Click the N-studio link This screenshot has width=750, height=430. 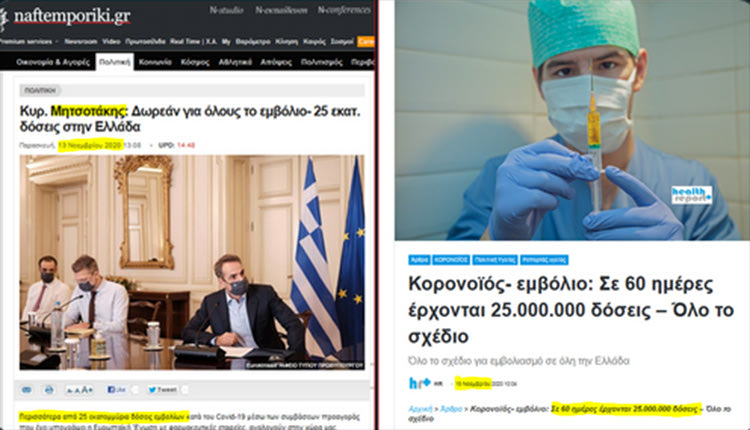(x=226, y=10)
